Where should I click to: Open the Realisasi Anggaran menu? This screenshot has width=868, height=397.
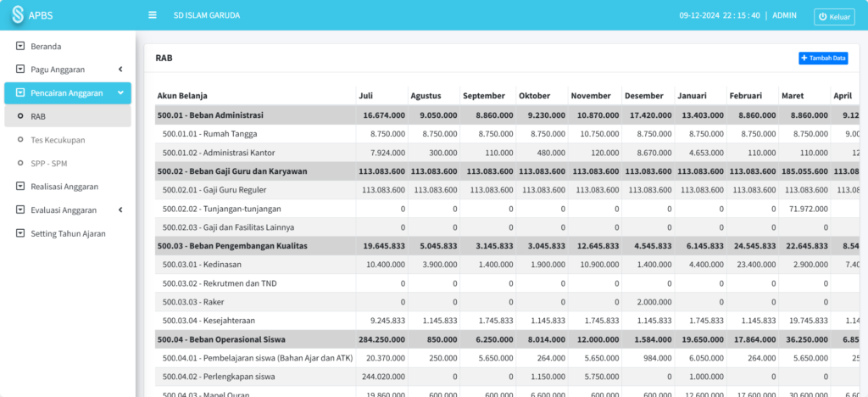tap(68, 187)
